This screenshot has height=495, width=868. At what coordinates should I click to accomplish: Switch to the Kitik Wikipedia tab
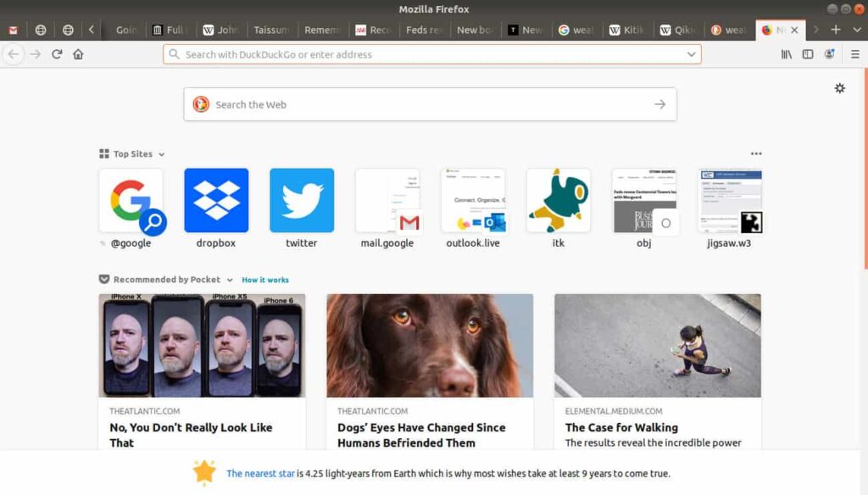click(628, 30)
